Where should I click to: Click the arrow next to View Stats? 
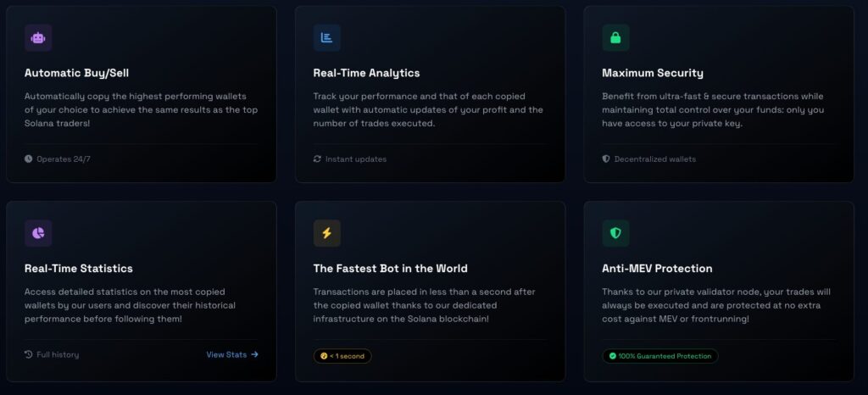pyautogui.click(x=254, y=354)
